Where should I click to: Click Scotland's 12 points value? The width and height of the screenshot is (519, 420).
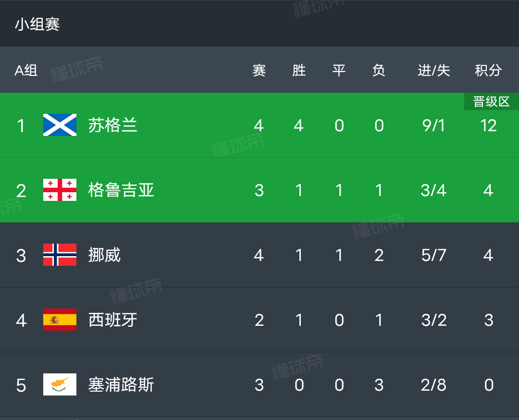489,125
